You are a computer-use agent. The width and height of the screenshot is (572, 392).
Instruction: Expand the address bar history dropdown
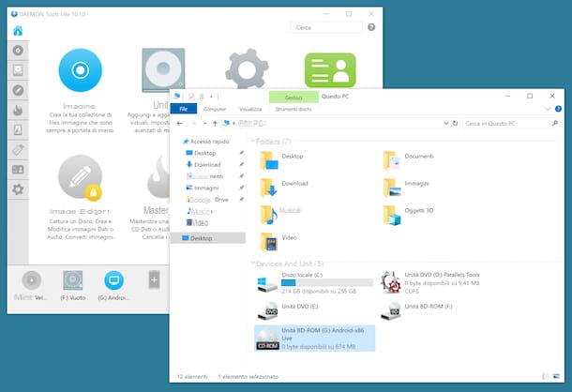tap(445, 124)
